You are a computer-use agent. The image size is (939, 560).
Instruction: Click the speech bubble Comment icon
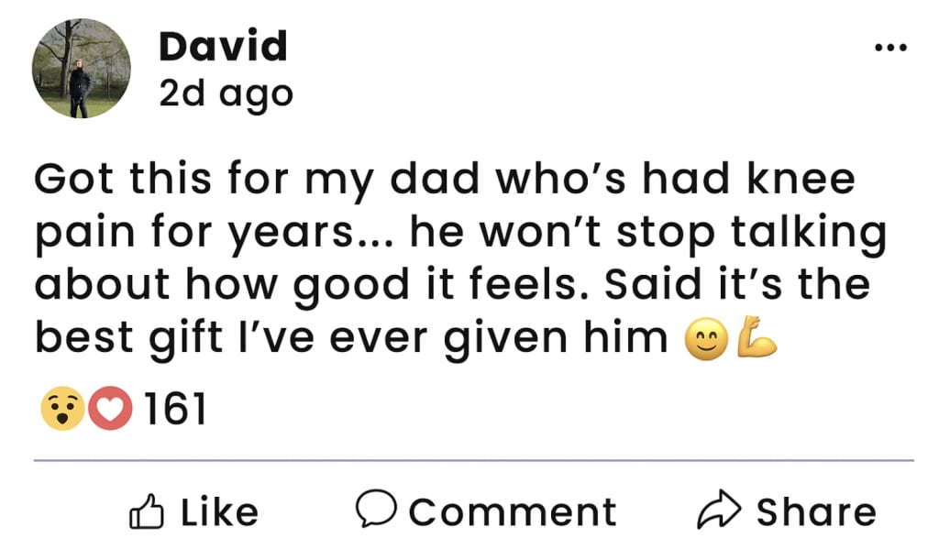coord(376,510)
